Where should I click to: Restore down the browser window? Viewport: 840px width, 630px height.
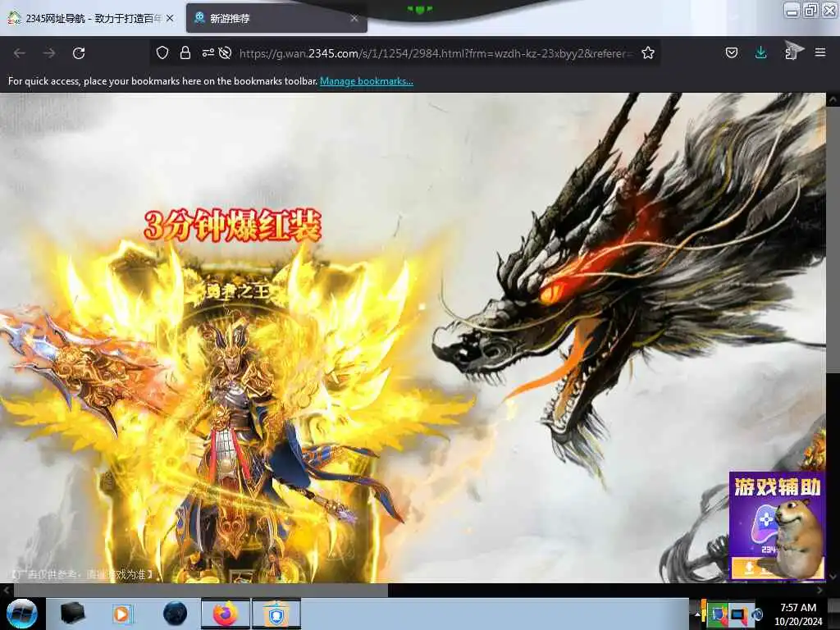[811, 10]
